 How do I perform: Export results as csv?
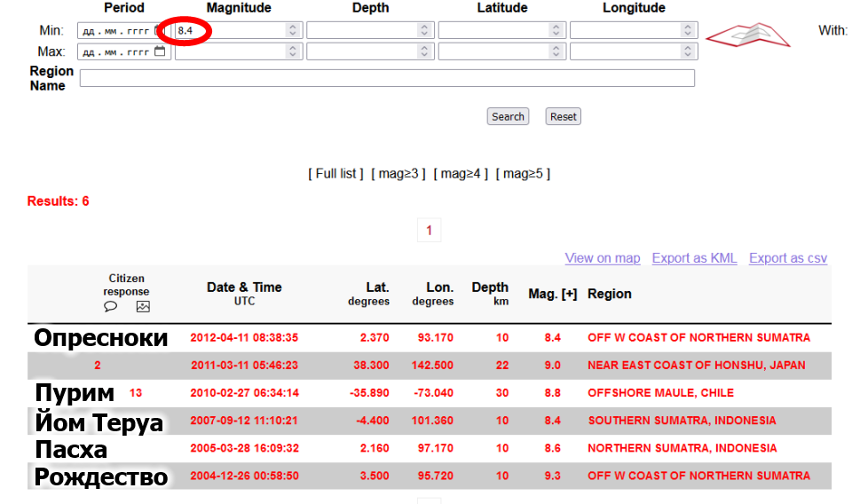pos(787,258)
